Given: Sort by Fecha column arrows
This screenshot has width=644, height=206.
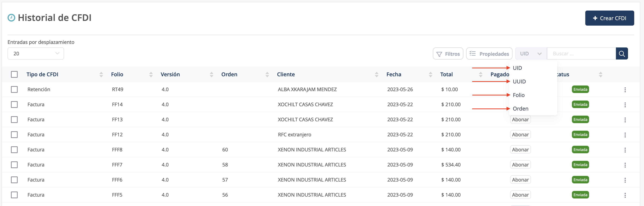Looking at the screenshot, I should (431, 74).
